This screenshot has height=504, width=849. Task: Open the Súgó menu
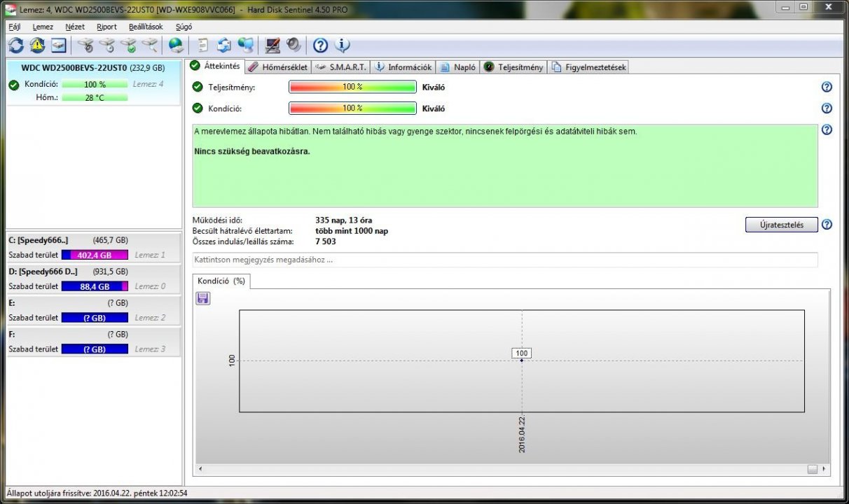[x=184, y=27]
